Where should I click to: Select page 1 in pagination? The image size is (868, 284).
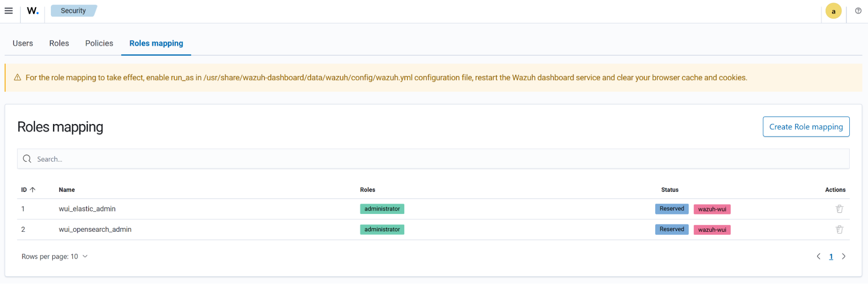coord(831,257)
